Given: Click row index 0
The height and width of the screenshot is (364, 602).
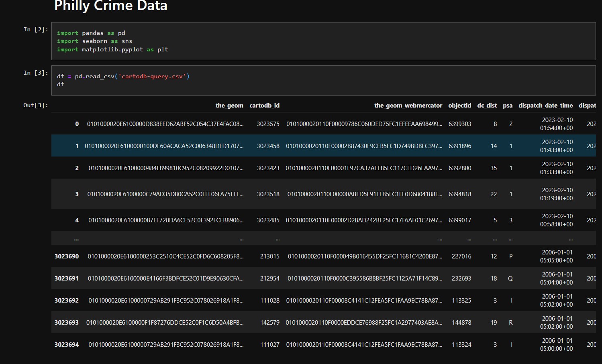Looking at the screenshot, I should (x=77, y=124).
